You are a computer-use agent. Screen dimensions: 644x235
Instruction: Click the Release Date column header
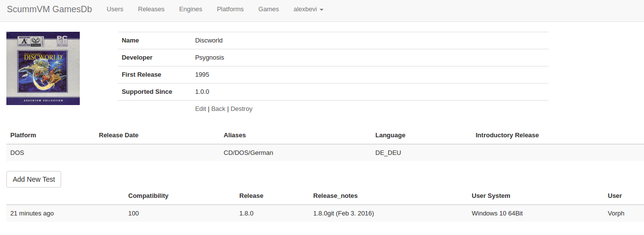coord(118,135)
